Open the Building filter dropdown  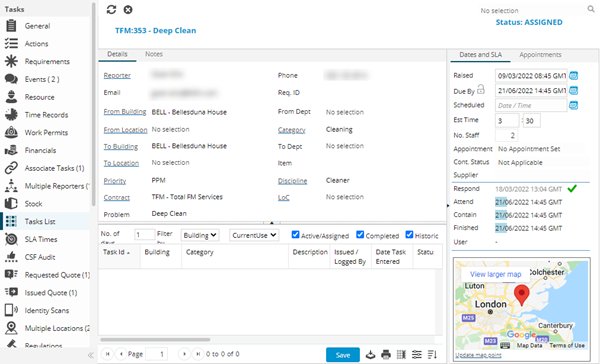coord(200,235)
